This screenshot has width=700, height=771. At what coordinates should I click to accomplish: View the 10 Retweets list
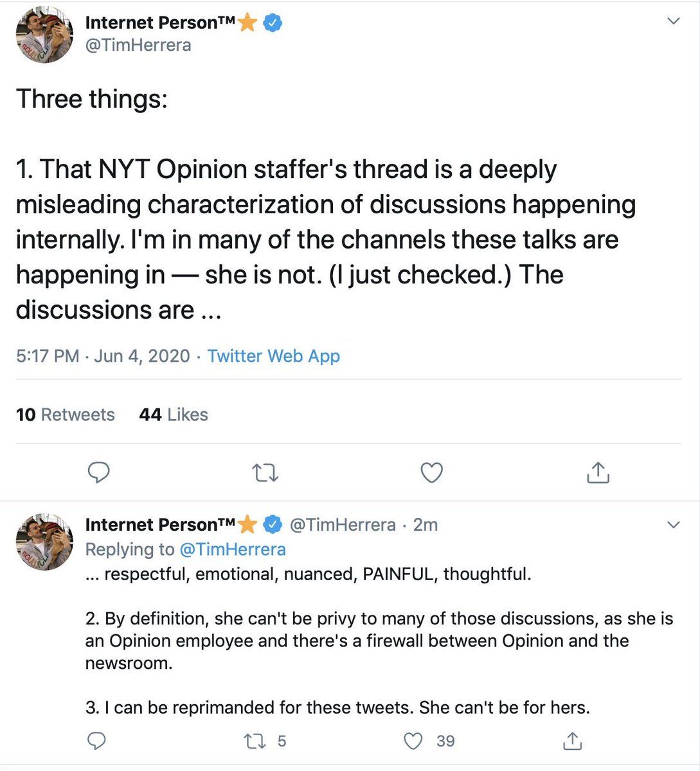[65, 414]
